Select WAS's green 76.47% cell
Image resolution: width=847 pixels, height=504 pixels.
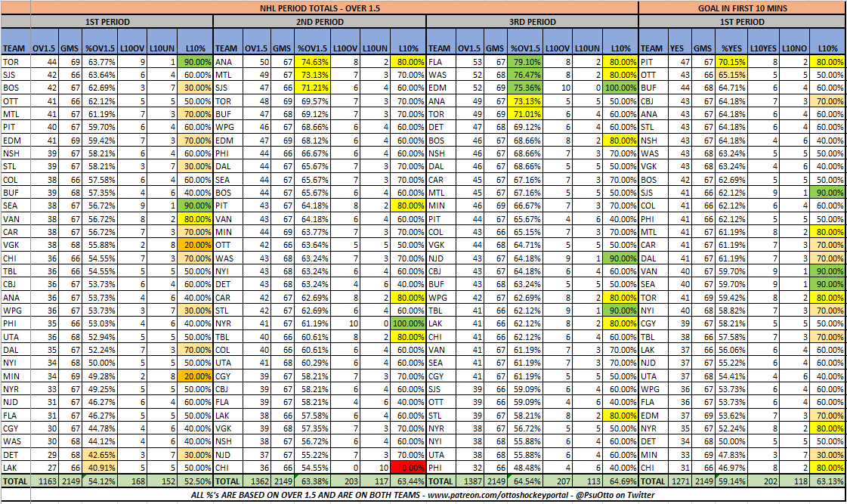525,75
